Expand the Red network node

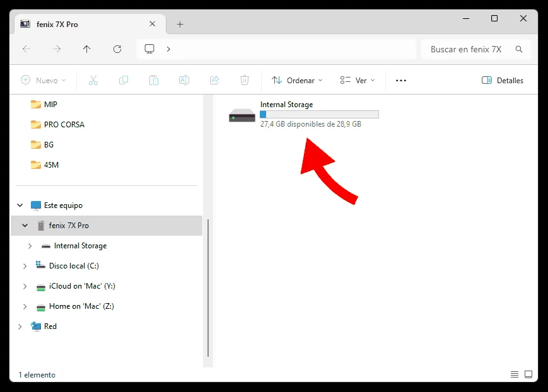tap(20, 326)
